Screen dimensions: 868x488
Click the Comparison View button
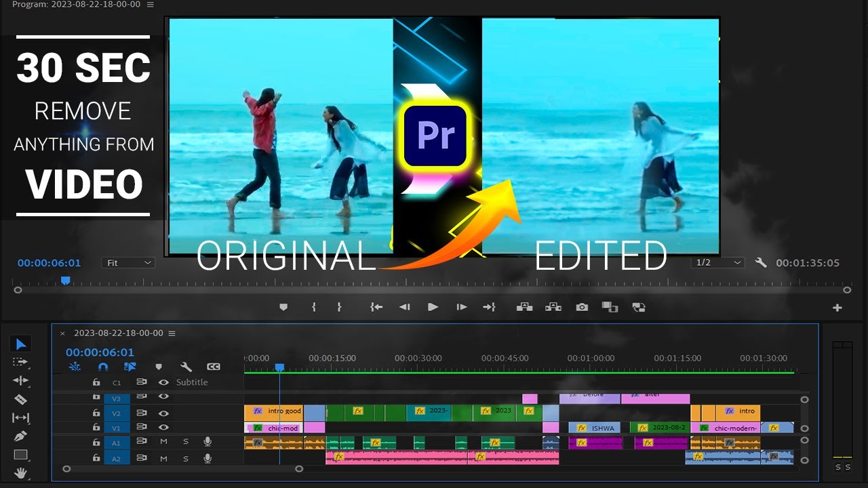point(610,307)
